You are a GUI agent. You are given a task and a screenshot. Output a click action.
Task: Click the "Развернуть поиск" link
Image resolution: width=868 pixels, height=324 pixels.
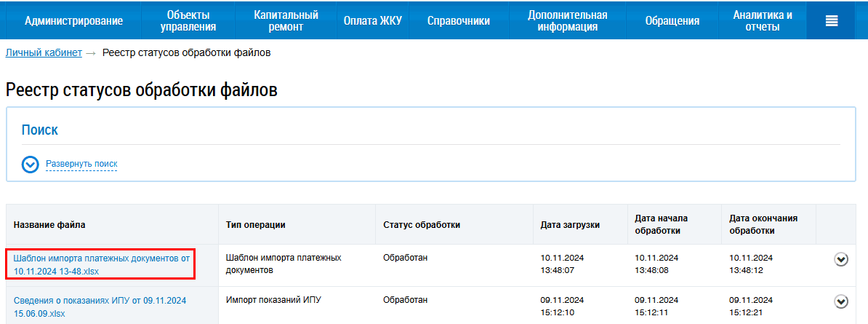point(81,165)
